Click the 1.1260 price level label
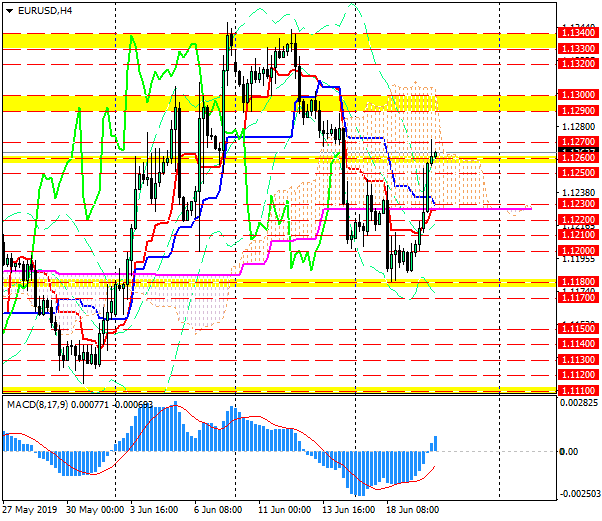The height and width of the screenshot is (521, 602). (x=578, y=158)
